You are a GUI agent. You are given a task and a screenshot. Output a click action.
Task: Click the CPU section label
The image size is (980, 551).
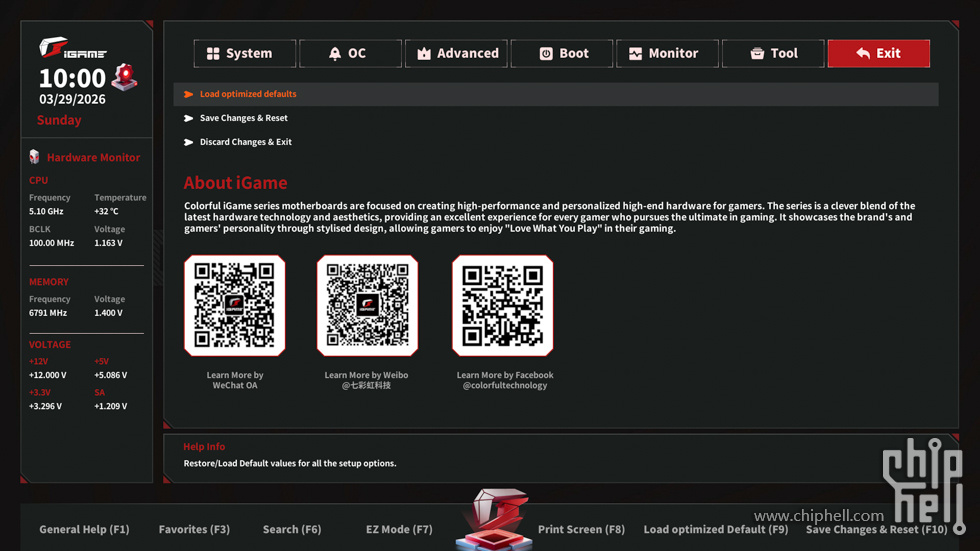38,181
